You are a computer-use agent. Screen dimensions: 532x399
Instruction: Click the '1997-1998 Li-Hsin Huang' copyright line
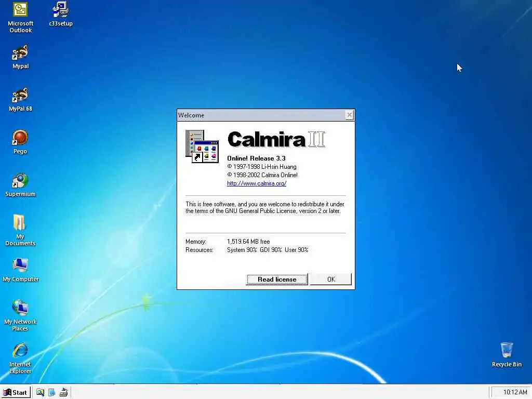(262, 167)
